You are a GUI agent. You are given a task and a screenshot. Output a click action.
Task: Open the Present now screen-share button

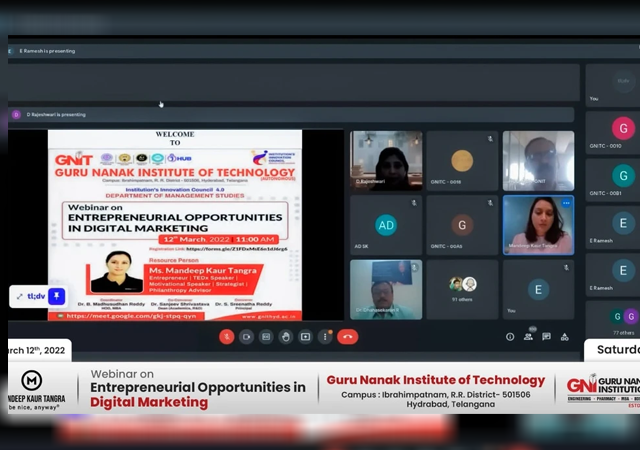coord(305,337)
